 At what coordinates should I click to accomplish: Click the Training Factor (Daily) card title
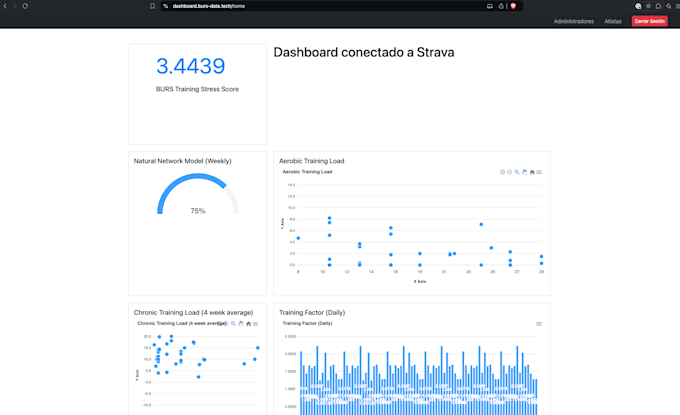(312, 312)
